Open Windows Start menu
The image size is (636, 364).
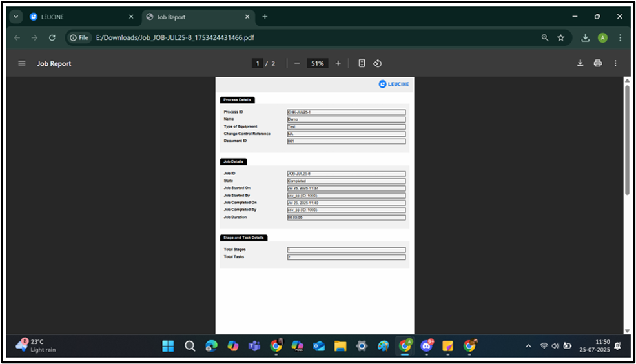[x=168, y=346]
